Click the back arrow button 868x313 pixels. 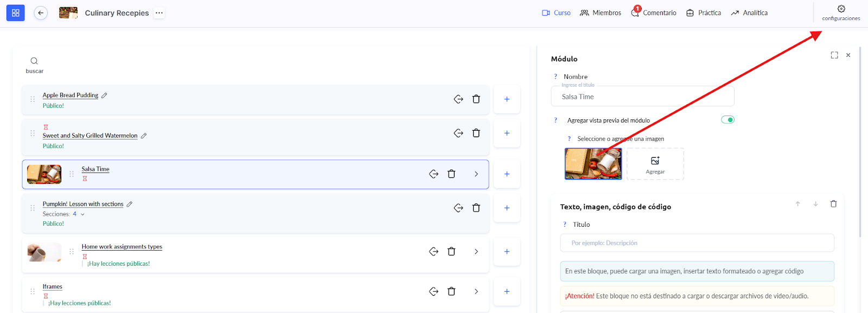click(x=41, y=13)
